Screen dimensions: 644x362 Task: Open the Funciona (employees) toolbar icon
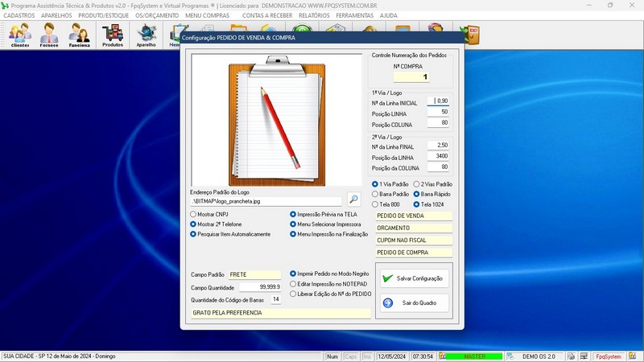point(79,35)
